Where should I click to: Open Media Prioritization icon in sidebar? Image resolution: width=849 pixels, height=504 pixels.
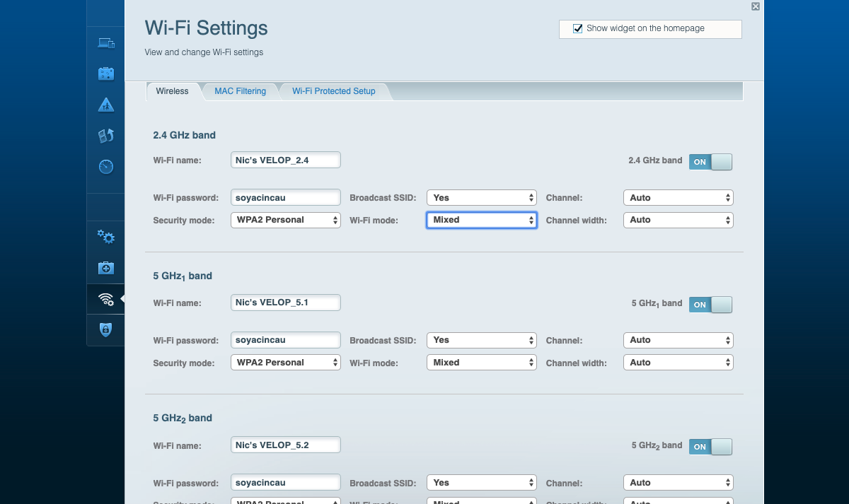(x=106, y=136)
